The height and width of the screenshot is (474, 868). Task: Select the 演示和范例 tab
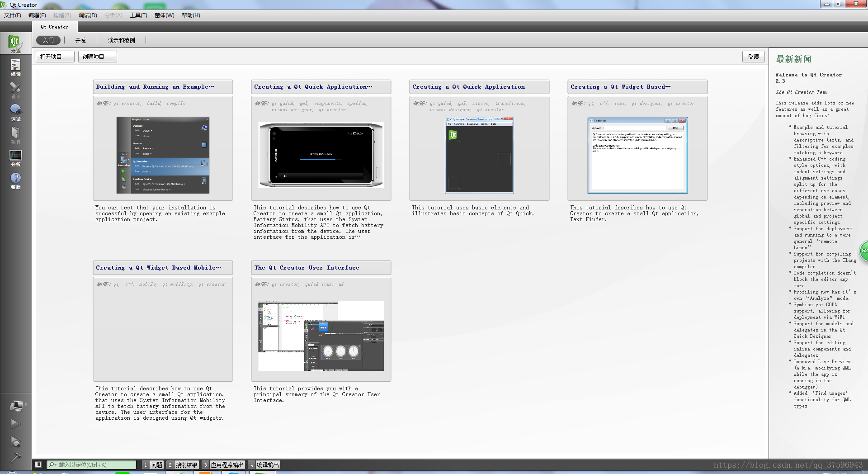[121, 40]
